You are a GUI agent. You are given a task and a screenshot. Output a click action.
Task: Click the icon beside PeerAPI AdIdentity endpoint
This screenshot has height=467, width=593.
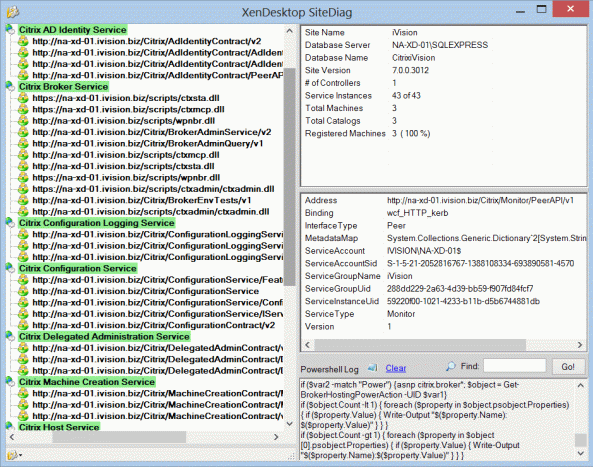tap(23, 75)
